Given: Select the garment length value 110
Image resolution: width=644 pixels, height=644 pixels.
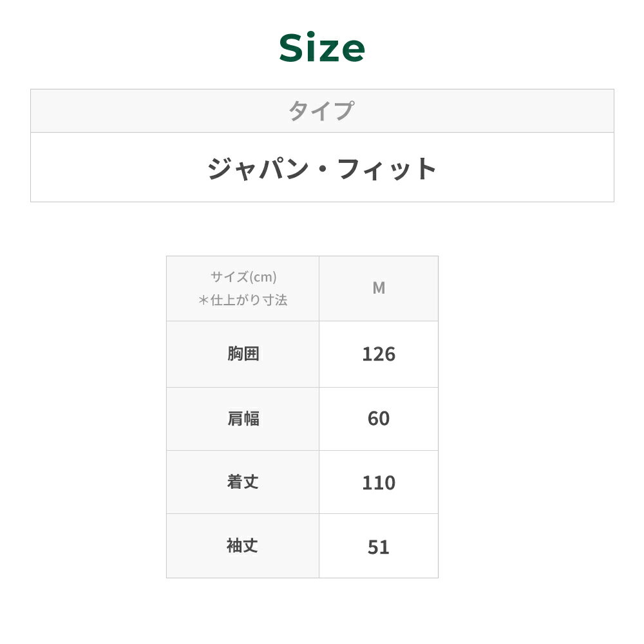Looking at the screenshot, I should click(379, 483).
